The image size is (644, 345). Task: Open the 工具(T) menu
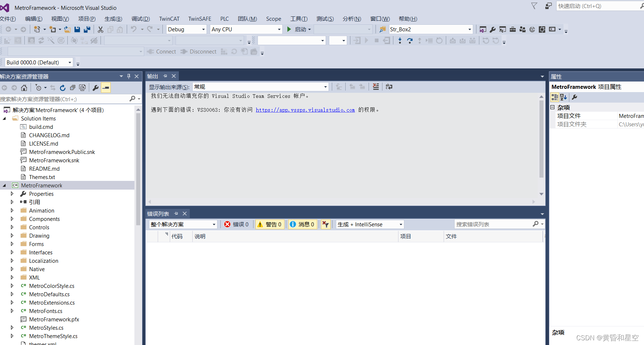299,19
